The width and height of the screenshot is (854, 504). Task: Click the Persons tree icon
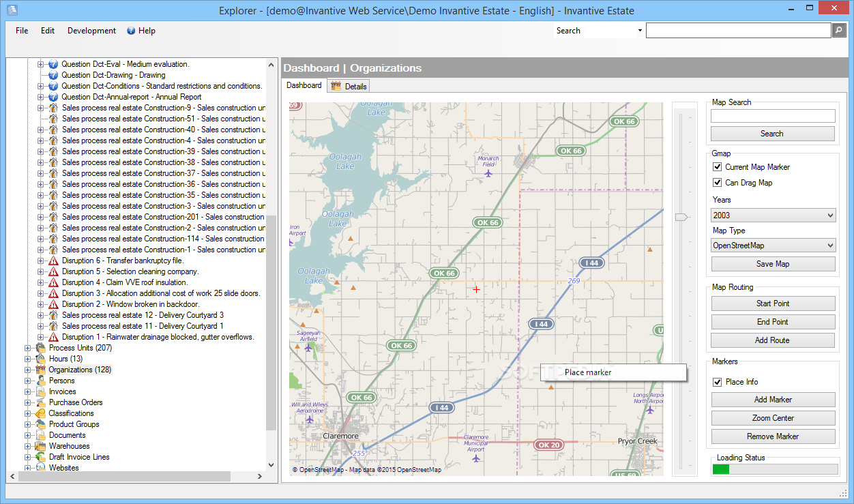click(x=41, y=381)
